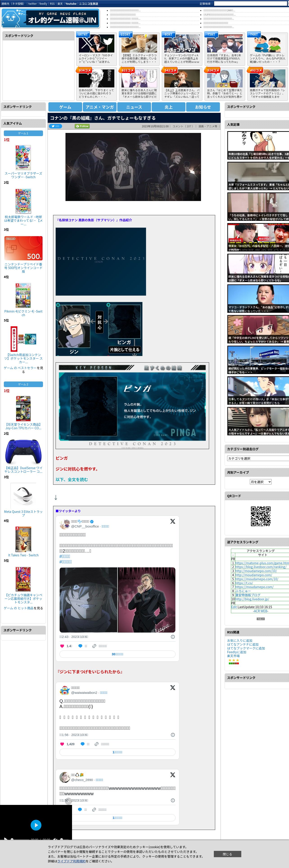Open スーパーマリオブラザーズ ワンダー product link
Viewport: 289px width, 868px height.
23,175
